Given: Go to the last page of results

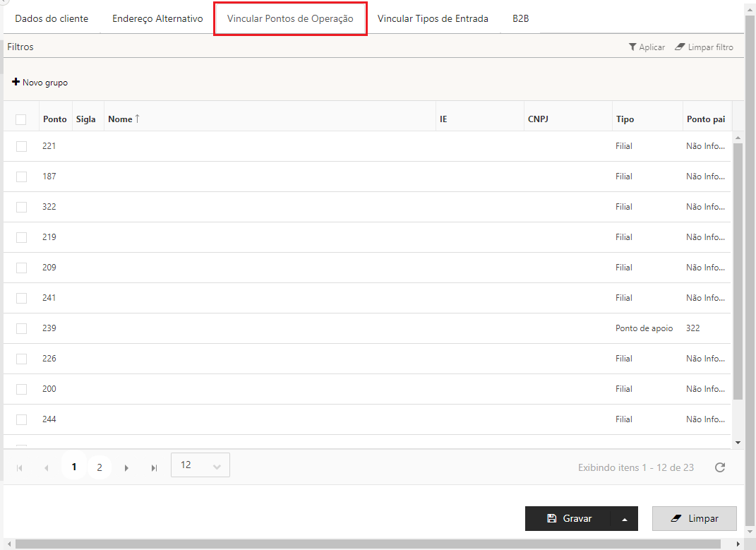Looking at the screenshot, I should [x=154, y=467].
